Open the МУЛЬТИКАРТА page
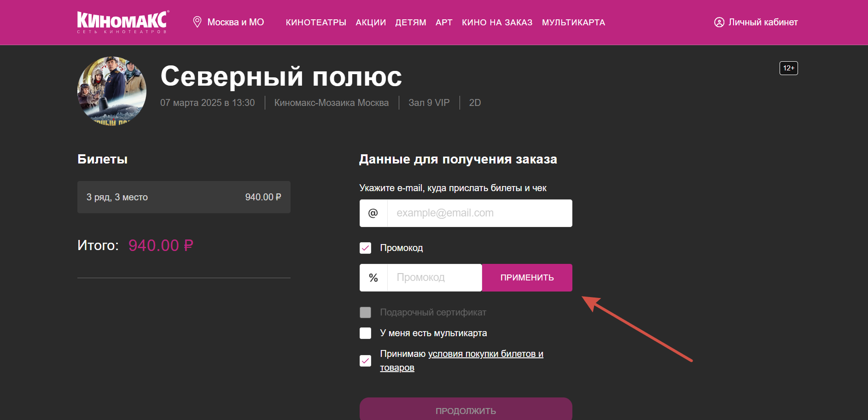The height and width of the screenshot is (420, 868). click(x=573, y=22)
